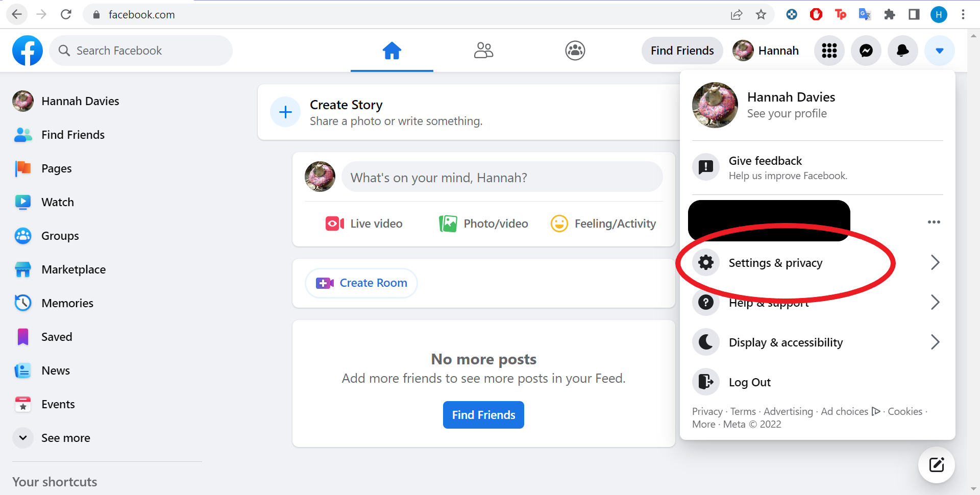Open the Privacy footer link

[707, 411]
